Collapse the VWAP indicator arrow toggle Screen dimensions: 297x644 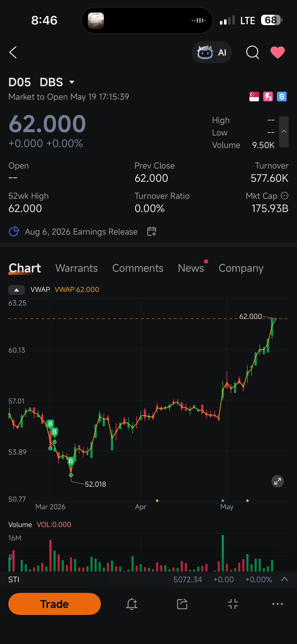tap(17, 290)
